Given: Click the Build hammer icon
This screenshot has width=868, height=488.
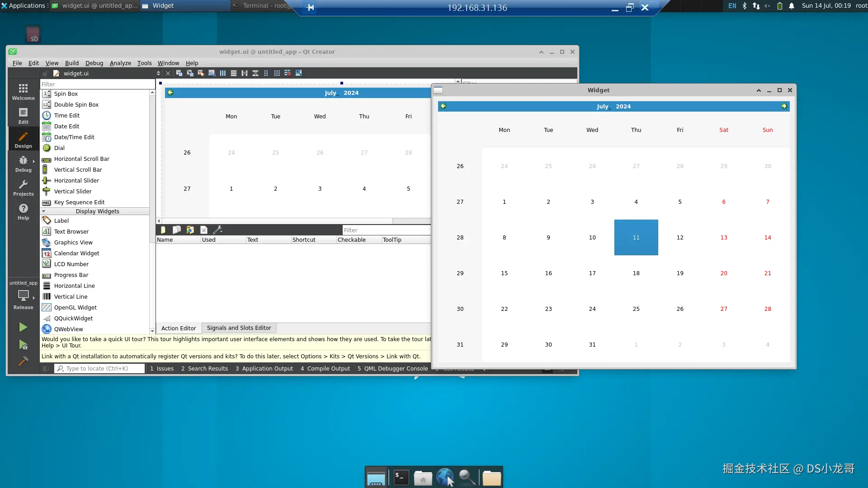Looking at the screenshot, I should tap(23, 361).
